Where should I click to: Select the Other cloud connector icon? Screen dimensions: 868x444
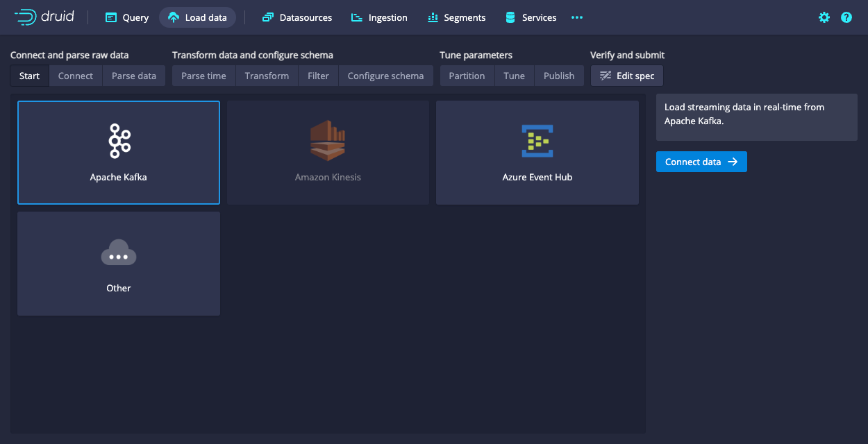point(118,251)
